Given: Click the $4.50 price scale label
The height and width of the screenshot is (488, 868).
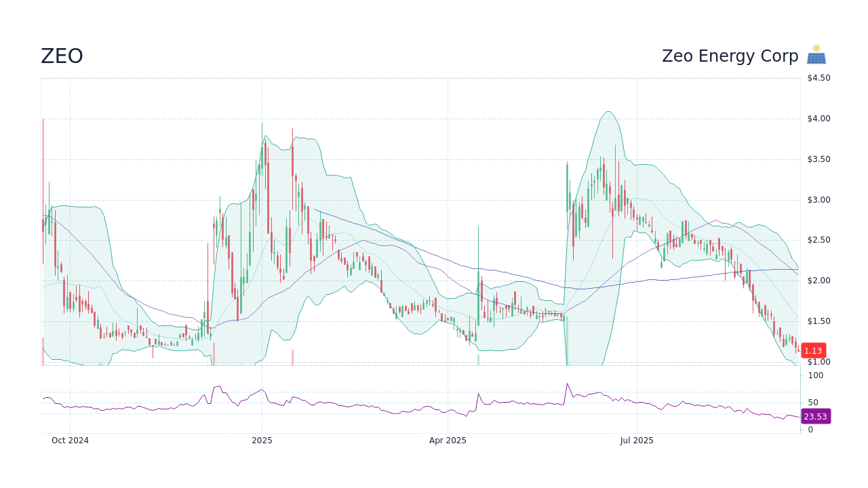Looking at the screenshot, I should [818, 77].
